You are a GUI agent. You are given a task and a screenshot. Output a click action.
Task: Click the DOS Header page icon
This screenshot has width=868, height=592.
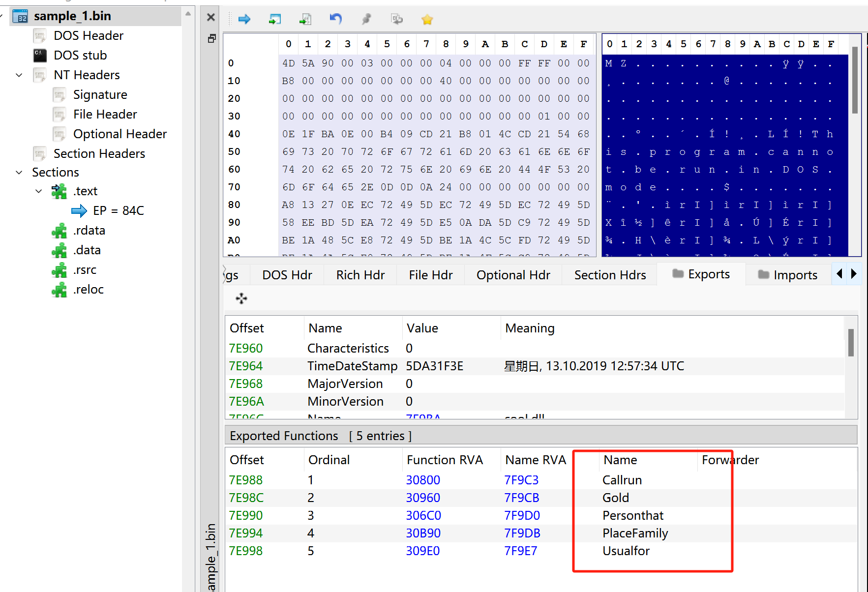pos(40,35)
